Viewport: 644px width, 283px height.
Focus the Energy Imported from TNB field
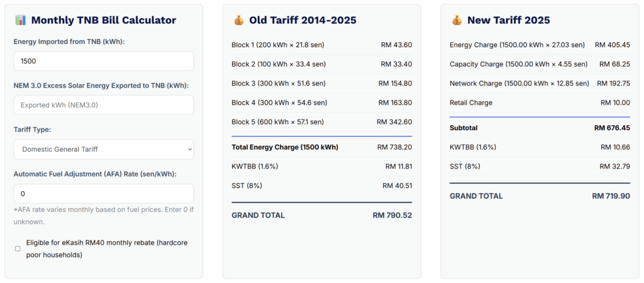pos(104,61)
